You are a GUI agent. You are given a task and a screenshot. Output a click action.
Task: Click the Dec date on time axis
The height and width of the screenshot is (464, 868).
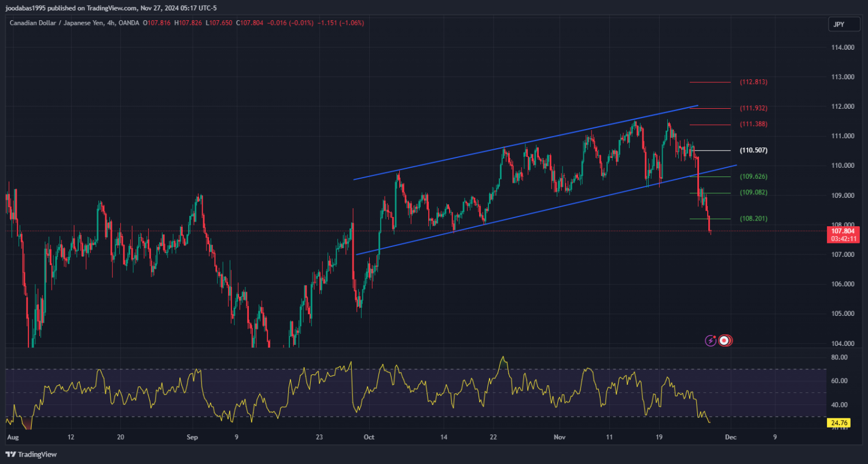coord(730,438)
